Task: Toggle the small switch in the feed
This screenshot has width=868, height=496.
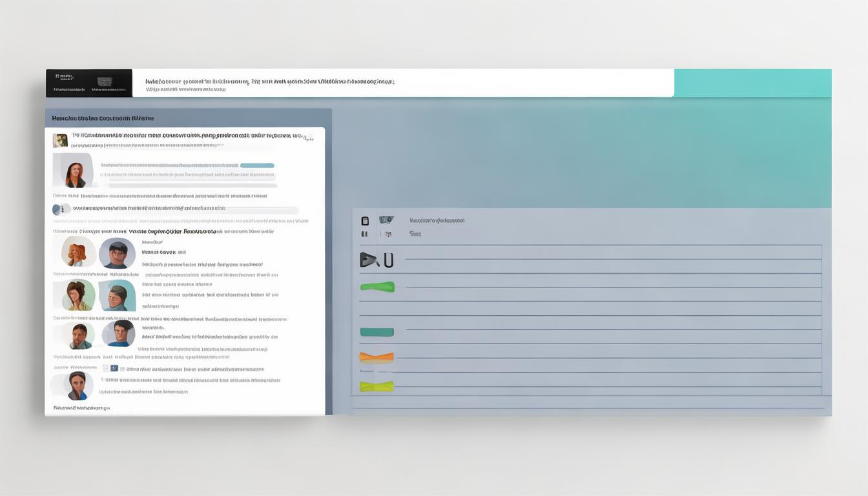Action: (61, 209)
